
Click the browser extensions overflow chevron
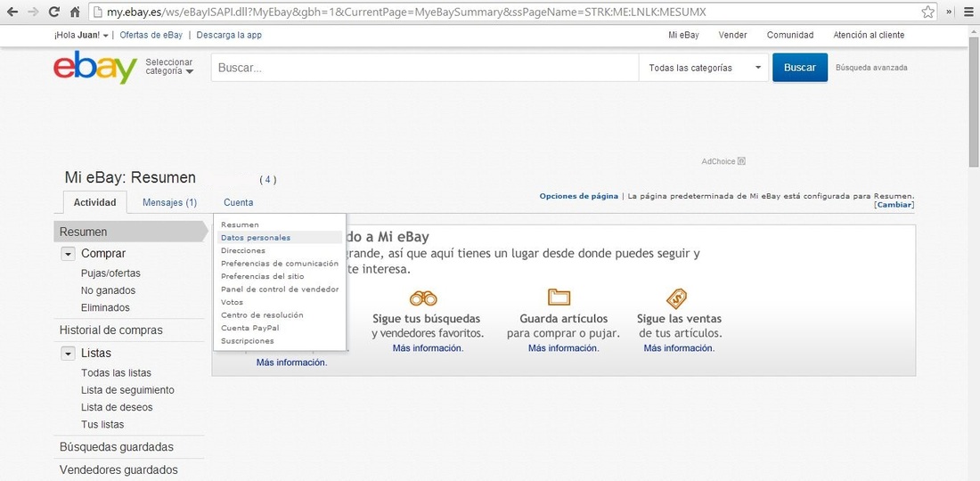coord(950,12)
